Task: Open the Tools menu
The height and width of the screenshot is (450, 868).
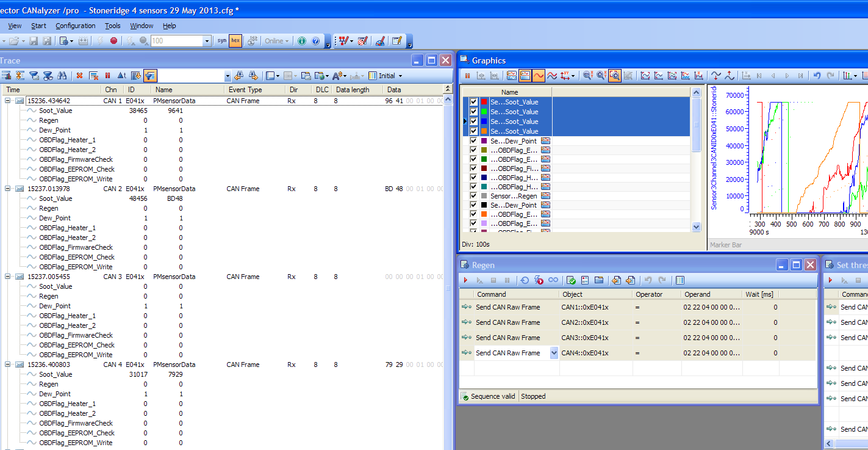Action: (x=113, y=26)
